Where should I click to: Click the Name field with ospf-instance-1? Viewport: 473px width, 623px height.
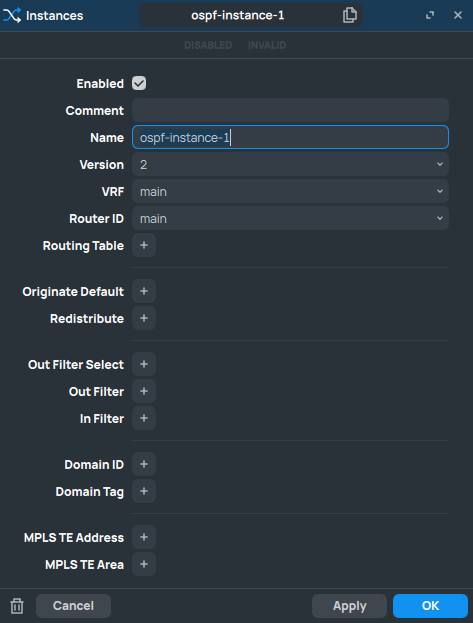[x=291, y=137]
